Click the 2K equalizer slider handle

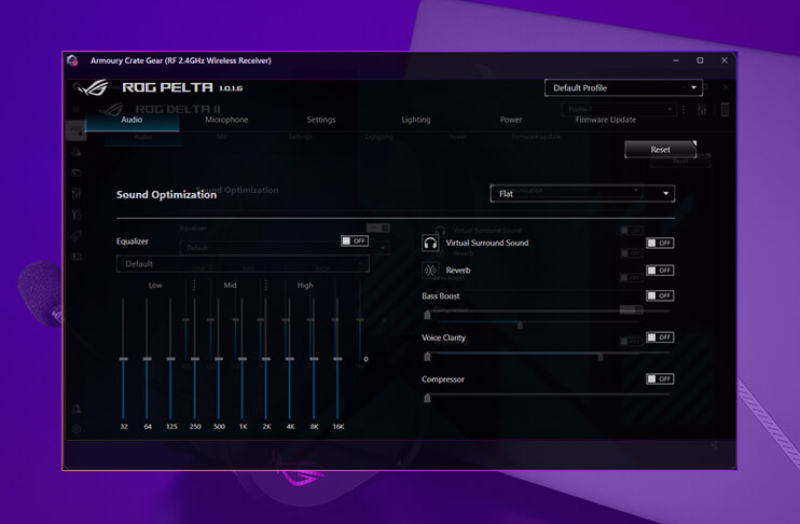point(266,359)
